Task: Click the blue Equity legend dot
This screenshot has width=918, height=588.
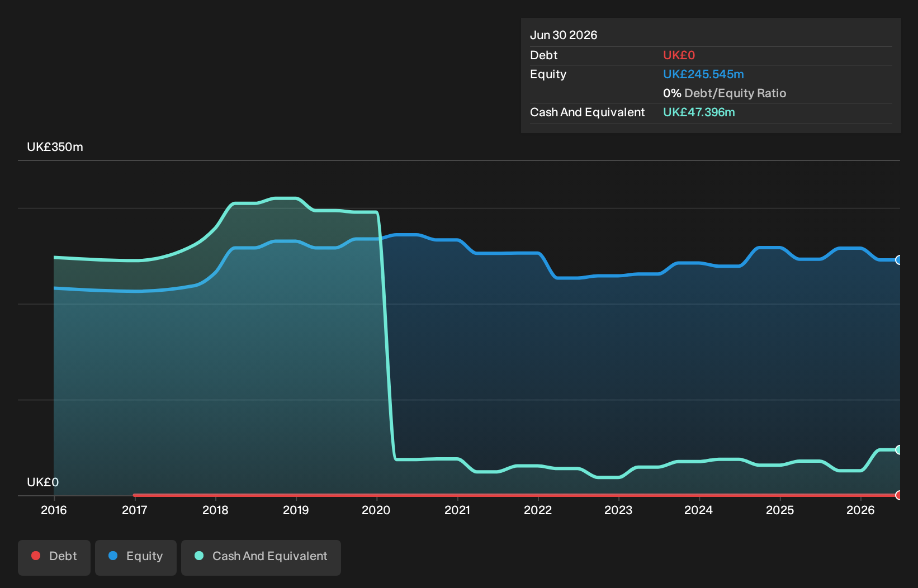Action: pyautogui.click(x=113, y=556)
